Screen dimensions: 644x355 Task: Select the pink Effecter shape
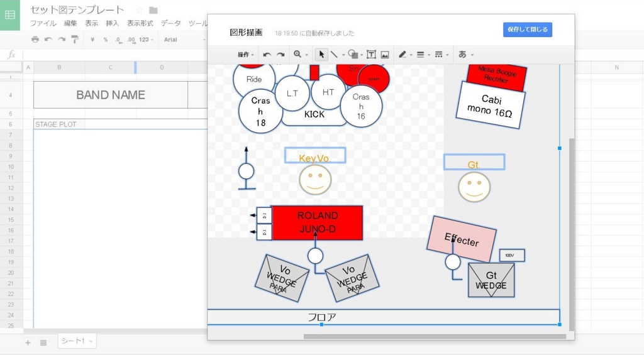pos(462,239)
